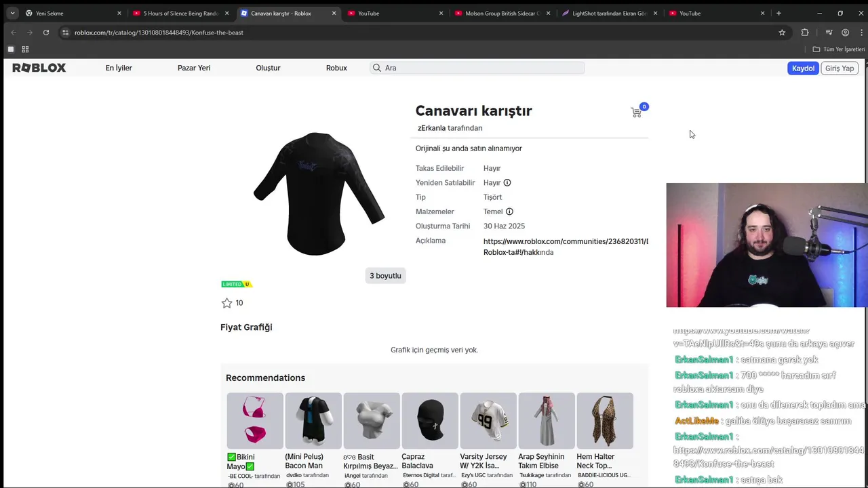Viewport: 868px width, 488px height.
Task: Switch to LightShot tab
Action: point(608,13)
